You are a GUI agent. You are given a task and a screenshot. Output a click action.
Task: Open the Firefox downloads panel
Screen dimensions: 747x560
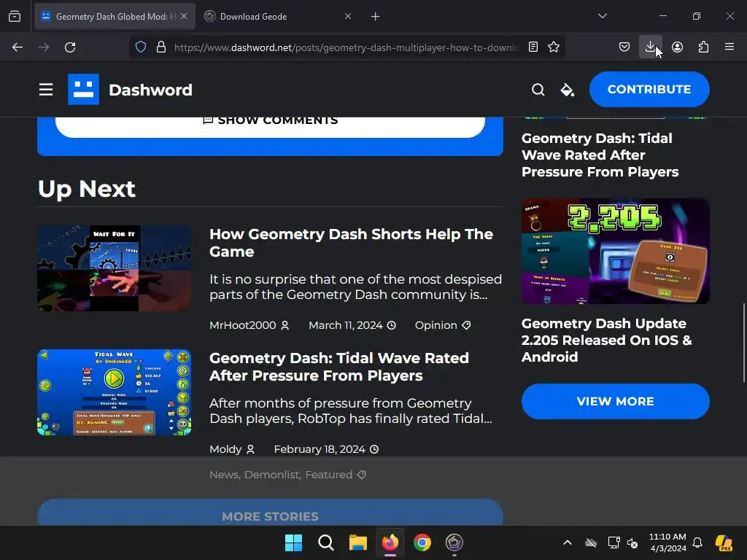[650, 47]
